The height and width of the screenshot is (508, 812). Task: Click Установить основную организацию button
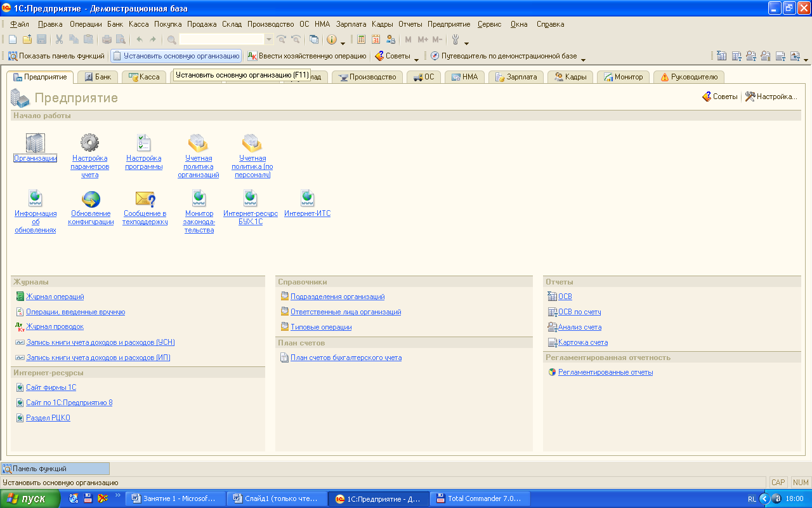tap(176, 56)
